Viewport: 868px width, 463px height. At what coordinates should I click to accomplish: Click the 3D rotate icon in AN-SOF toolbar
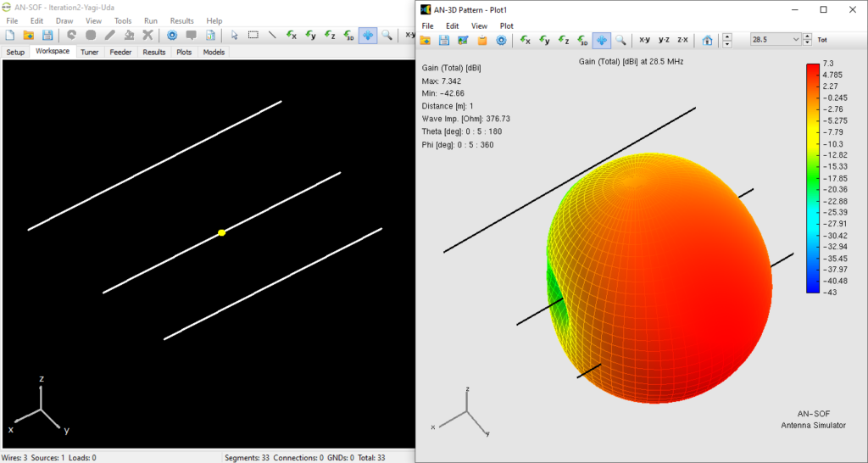coord(348,36)
